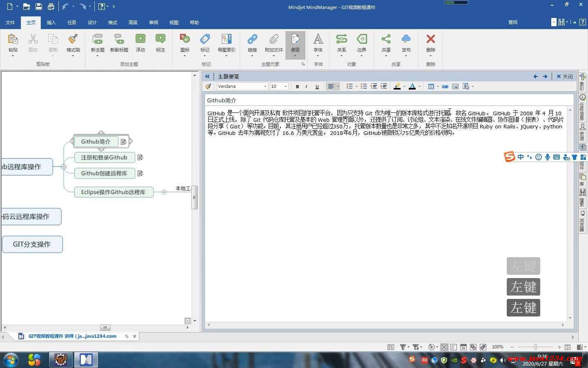
Task: Add a new topic with 新主题 icon
Action: pos(98,39)
